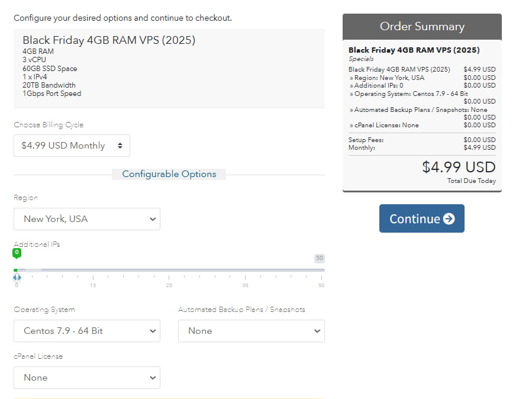Grab the Additional IPs slider handle

tap(17, 277)
